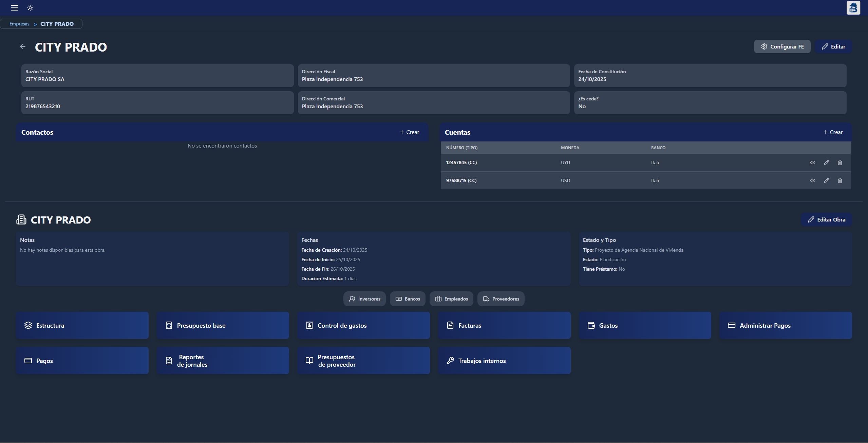Image resolution: width=868 pixels, height=443 pixels.
Task: Open the Inversores tab
Action: pos(364,299)
